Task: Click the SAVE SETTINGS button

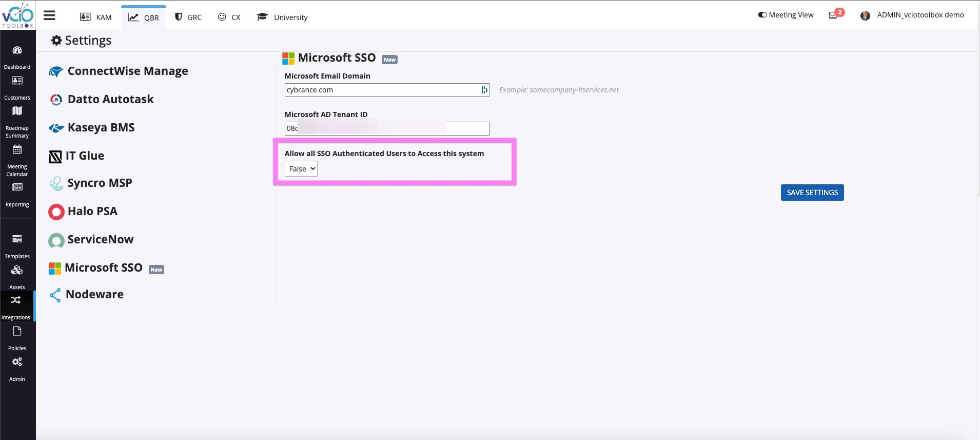Action: click(812, 193)
